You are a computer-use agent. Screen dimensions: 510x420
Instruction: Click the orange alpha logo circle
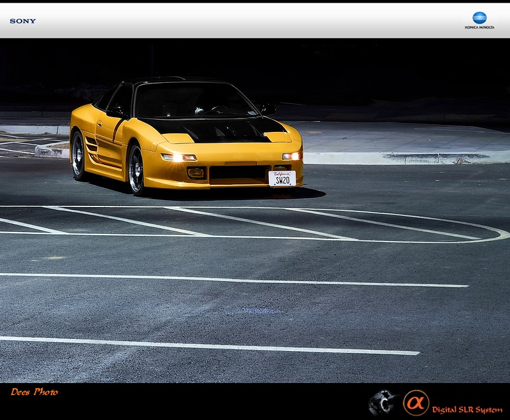click(x=416, y=403)
